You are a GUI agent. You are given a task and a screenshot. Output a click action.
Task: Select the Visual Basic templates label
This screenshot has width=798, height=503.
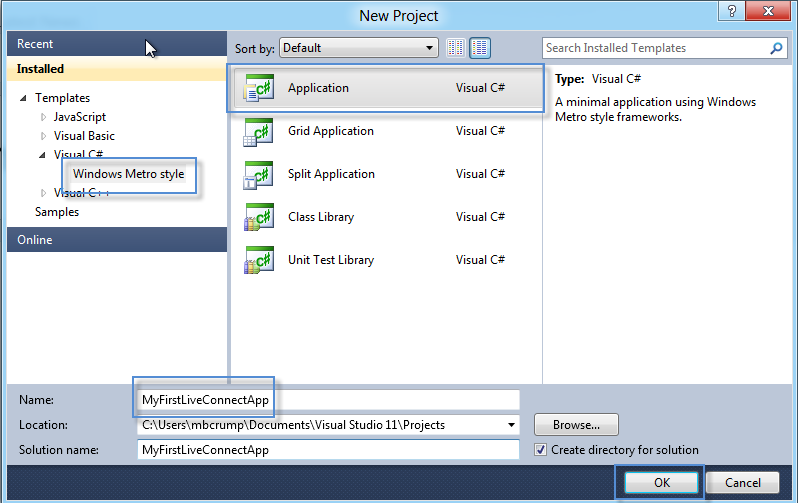(x=84, y=136)
